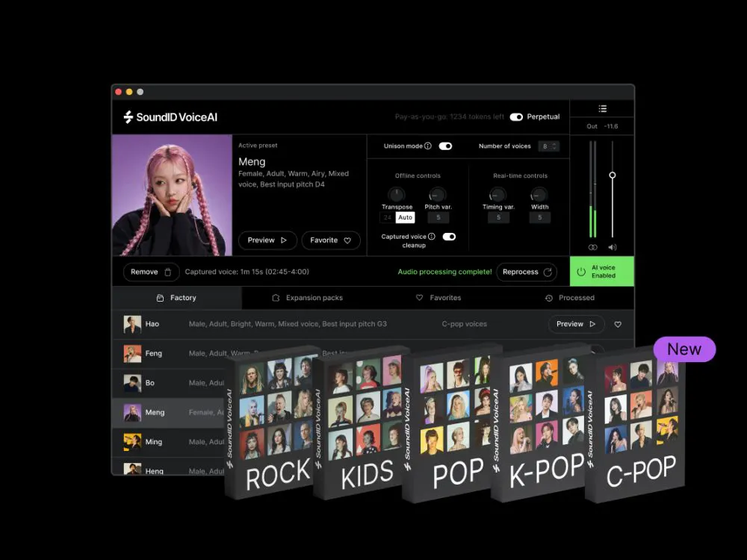The width and height of the screenshot is (747, 560).
Task: Select the Heng preset name
Action: pyautogui.click(x=154, y=471)
